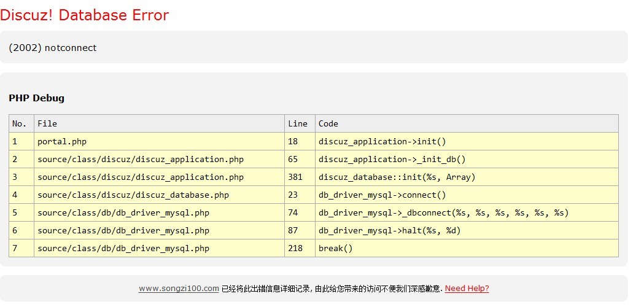Select the portal.php file cell
Image resolution: width=644 pixels, height=307 pixels.
coord(160,141)
